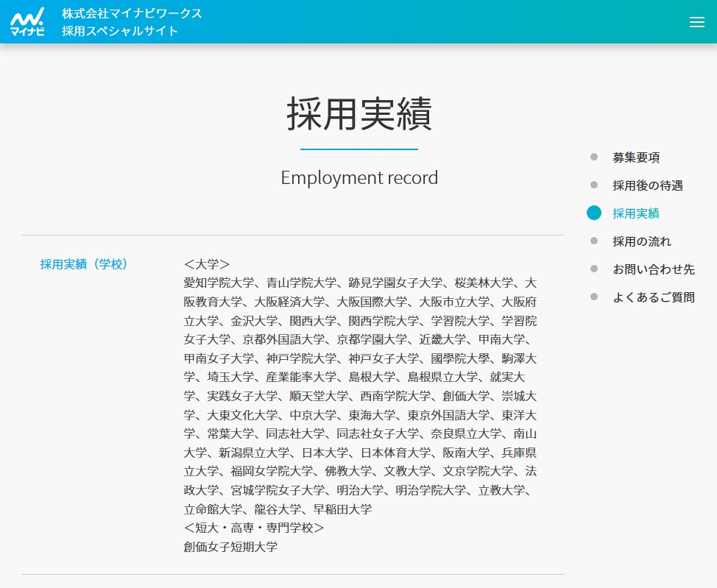Click the ＜大学＞ heading
Screen dimensions: 717x588
point(207,263)
